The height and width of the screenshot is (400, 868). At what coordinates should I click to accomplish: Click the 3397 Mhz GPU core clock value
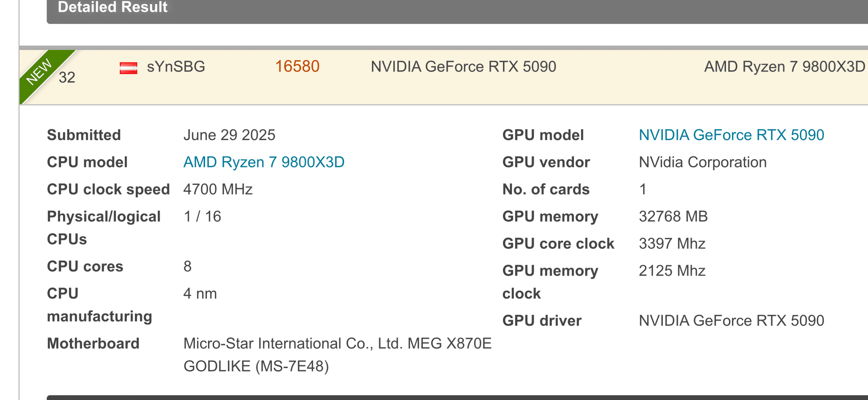[x=672, y=243]
